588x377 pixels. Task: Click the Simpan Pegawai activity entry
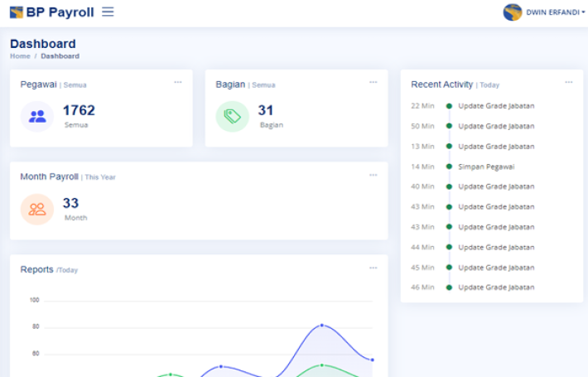click(486, 167)
